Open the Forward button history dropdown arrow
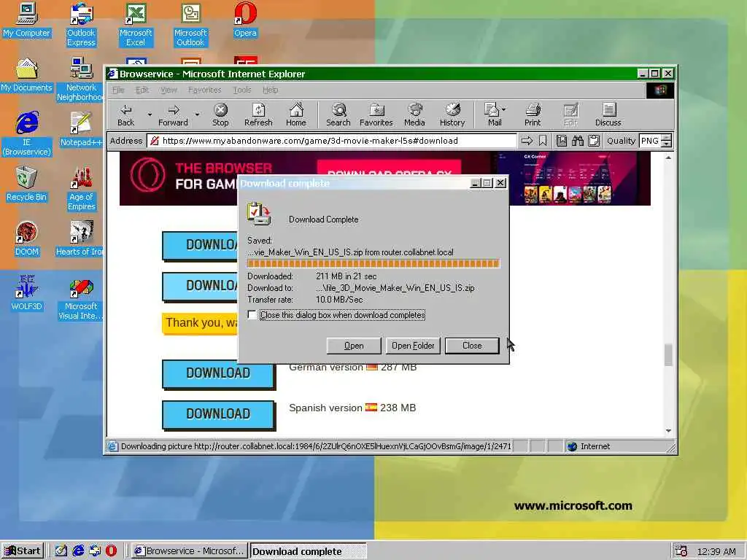Screen dimensions: 747x560 [197, 114]
